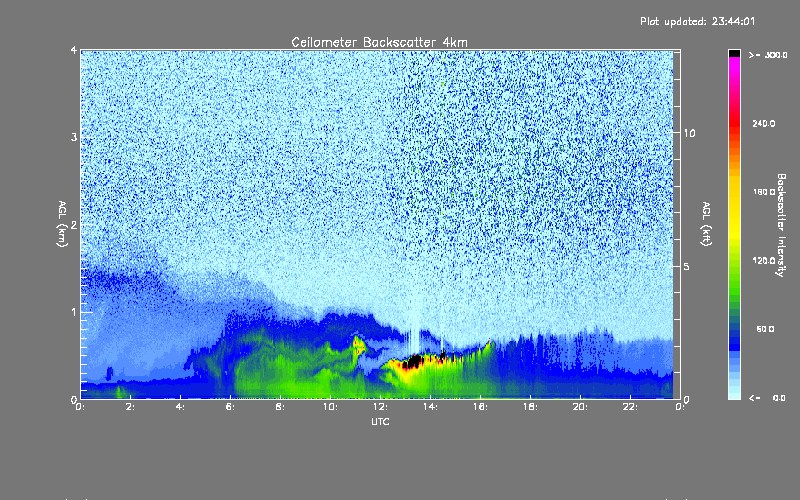Screen dimensions: 800x500
Task: Click the '<= 0.0' colorbar label
Action: (x=767, y=398)
